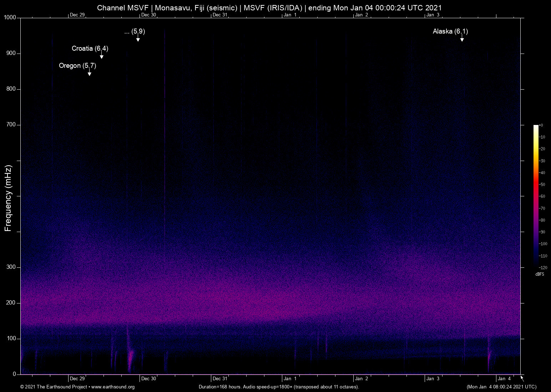Screen dimensions: 551x392
Task: Click the arrow marker below Oregon (5.7)
Action: pyautogui.click(x=90, y=72)
